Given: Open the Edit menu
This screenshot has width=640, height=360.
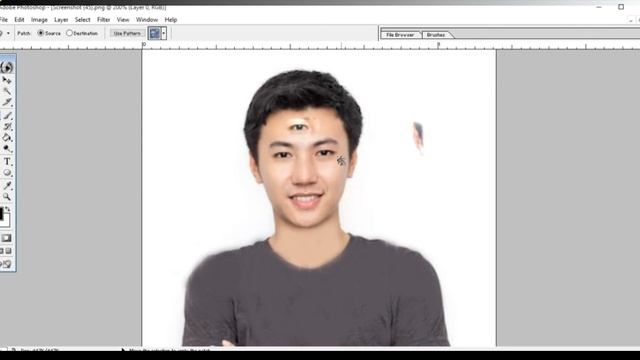Looking at the screenshot, I should point(19,20).
